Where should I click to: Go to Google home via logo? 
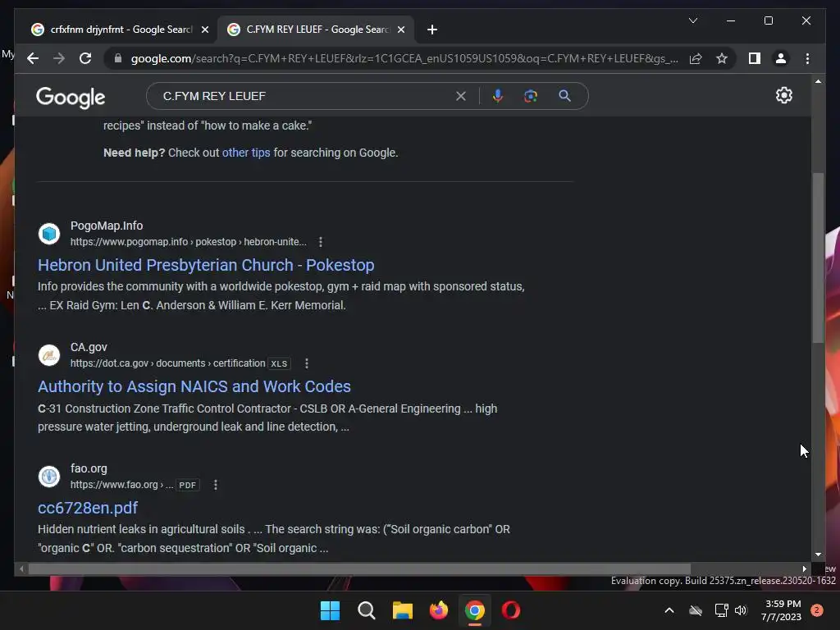(x=71, y=98)
